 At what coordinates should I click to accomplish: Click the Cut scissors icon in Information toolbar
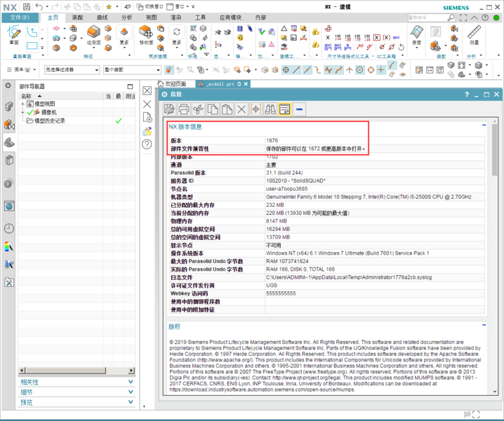pyautogui.click(x=199, y=109)
